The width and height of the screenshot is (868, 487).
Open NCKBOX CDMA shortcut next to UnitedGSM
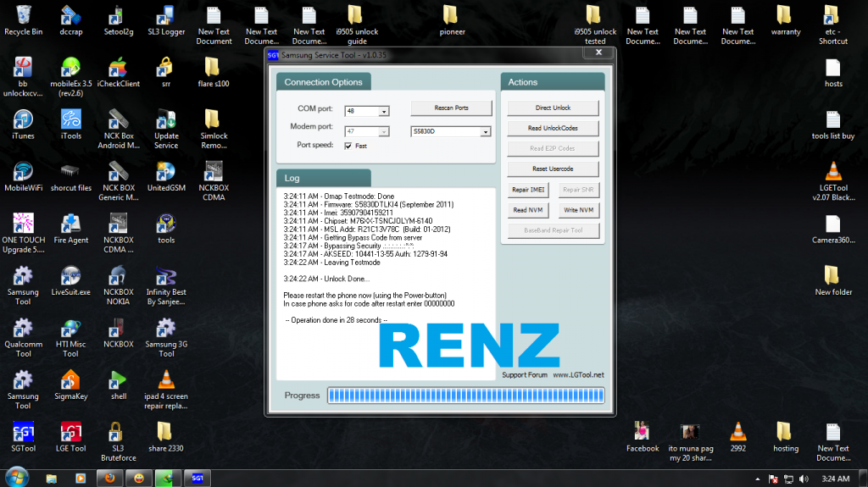coord(214,181)
